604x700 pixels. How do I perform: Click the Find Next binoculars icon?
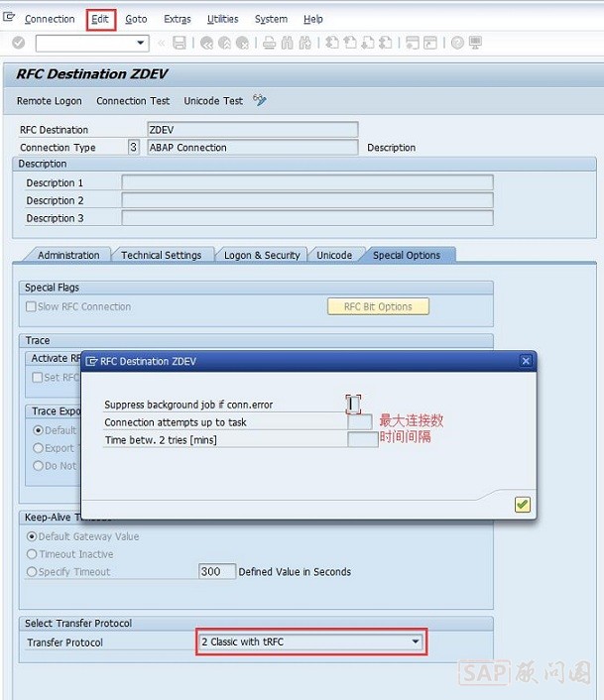304,43
